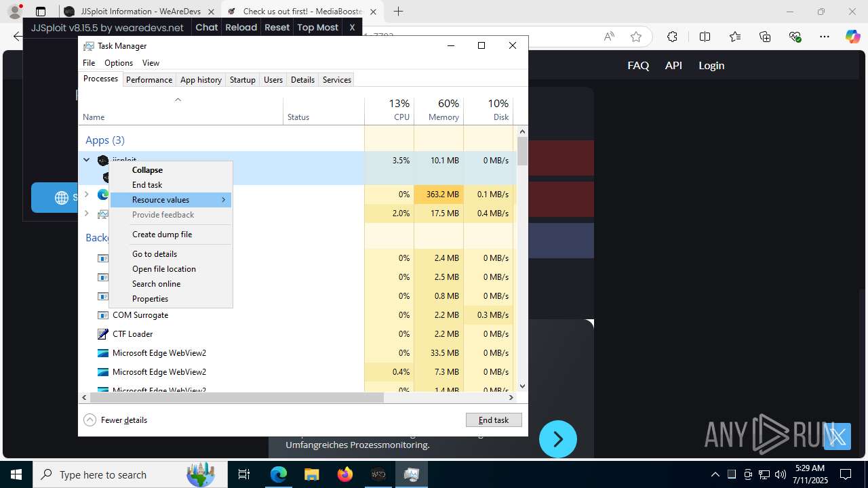Screen dimensions: 868x488
Task: Select the COM Surrogate process row
Action: click(x=297, y=315)
